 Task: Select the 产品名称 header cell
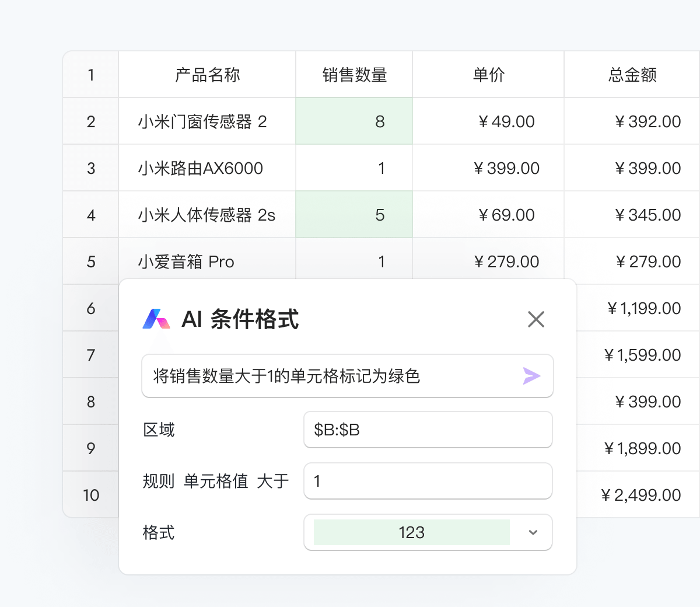pyautogui.click(x=207, y=74)
